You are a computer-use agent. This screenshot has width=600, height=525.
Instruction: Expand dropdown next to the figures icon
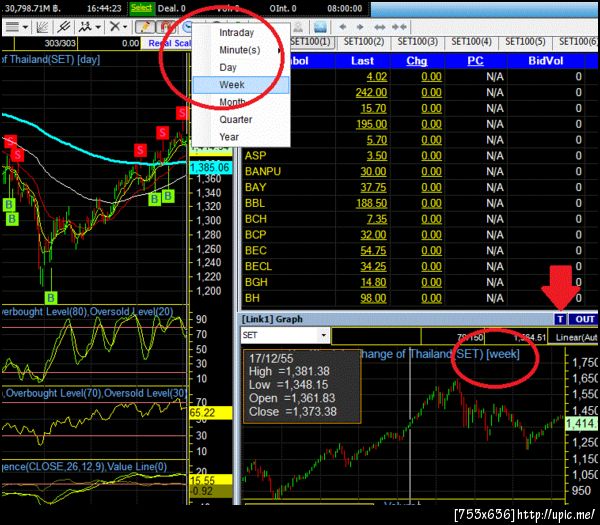[98, 27]
